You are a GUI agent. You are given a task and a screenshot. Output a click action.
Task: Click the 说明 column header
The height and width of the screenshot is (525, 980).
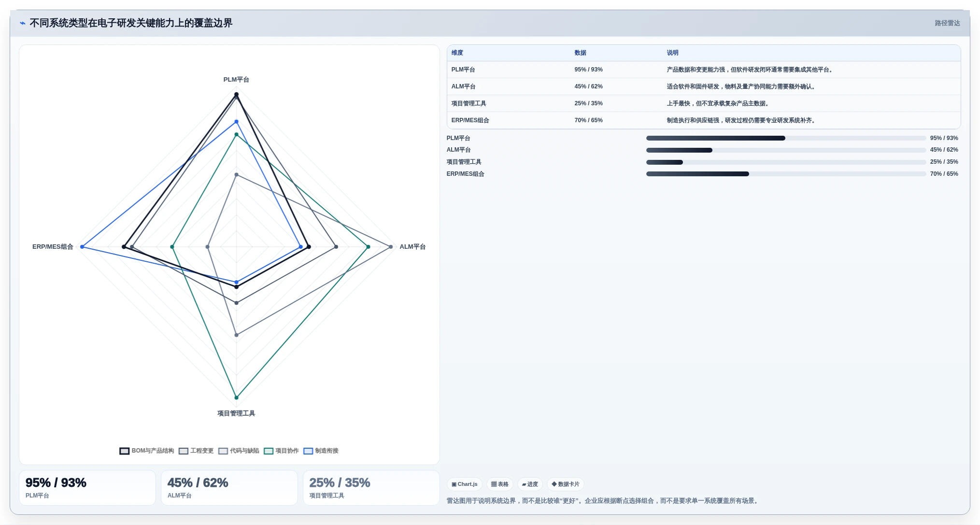pyautogui.click(x=672, y=53)
